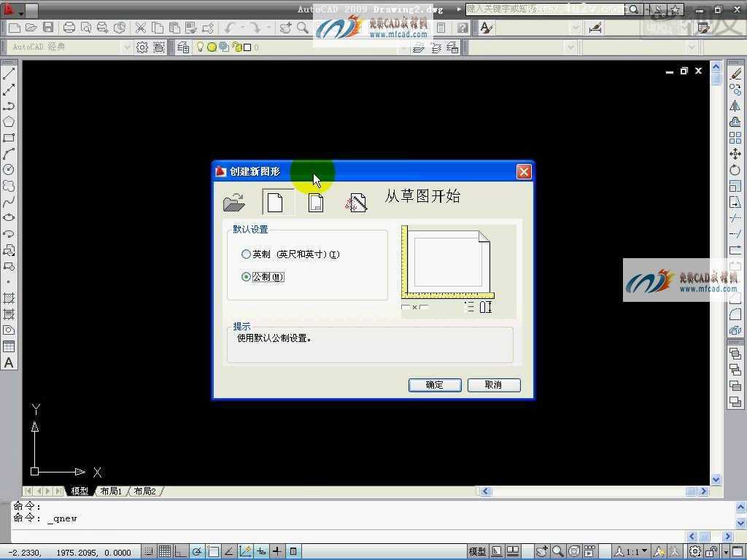
Task: Expand the redo history dropdown arrow
Action: pos(268,28)
